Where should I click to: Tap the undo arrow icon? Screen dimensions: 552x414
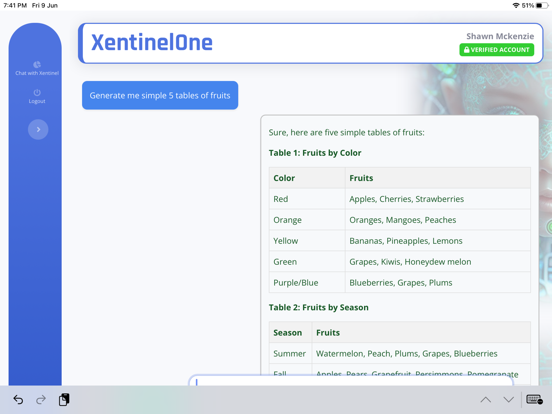coord(18,400)
